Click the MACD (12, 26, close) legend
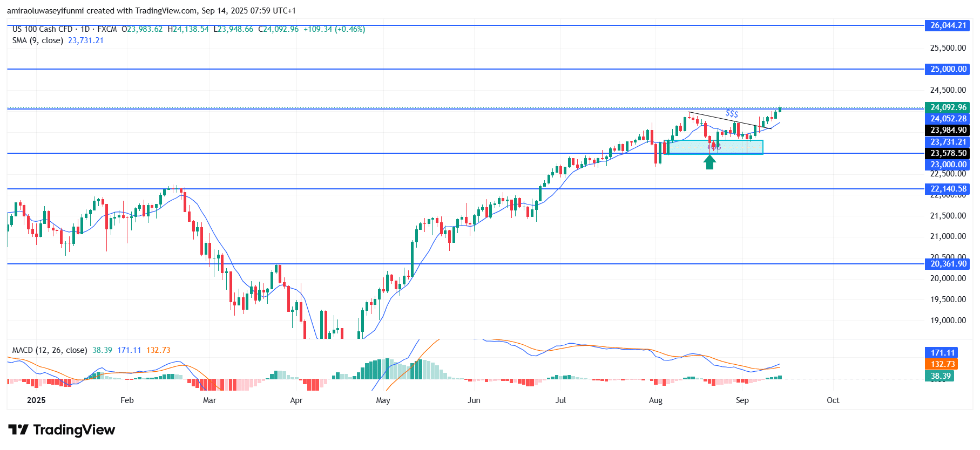980x450 pixels. click(50, 350)
